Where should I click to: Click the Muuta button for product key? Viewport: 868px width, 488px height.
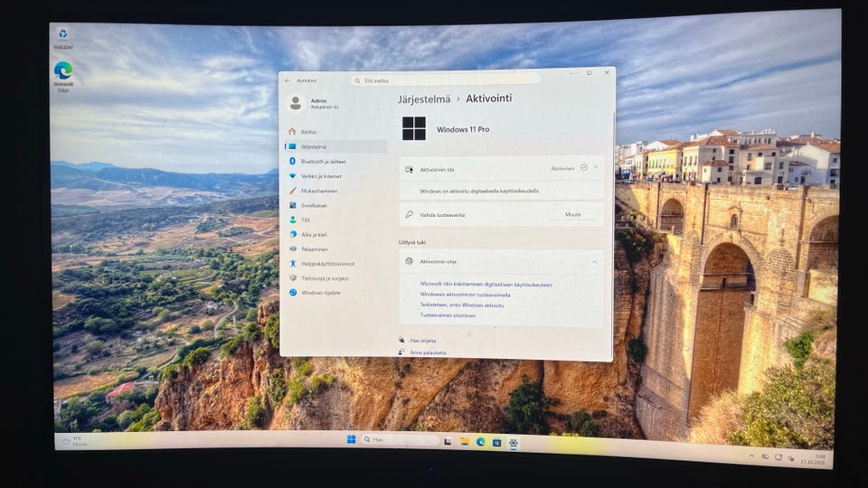coord(573,215)
